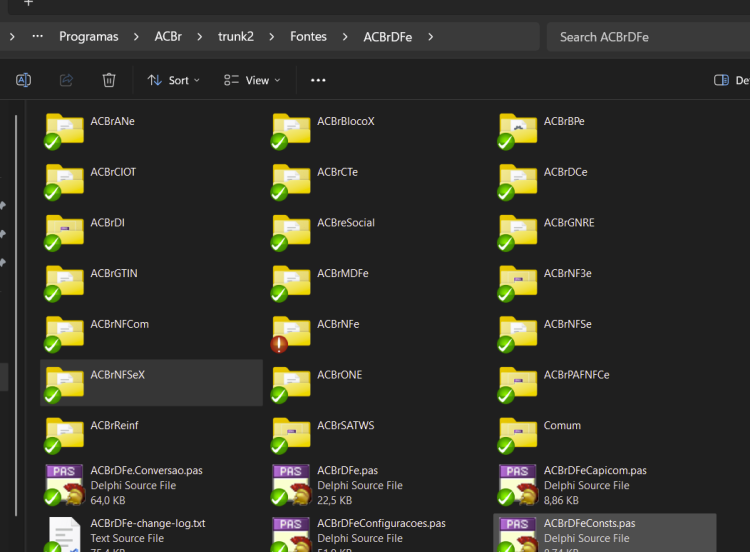Click the ACBrDFe-change-log.txt file name
The height and width of the screenshot is (552, 750).
click(148, 523)
